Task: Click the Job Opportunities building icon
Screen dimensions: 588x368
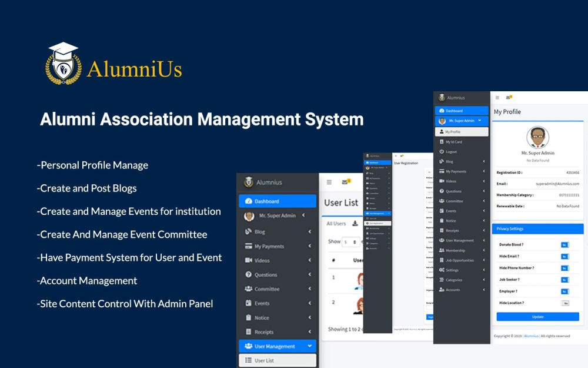Action: click(x=442, y=260)
